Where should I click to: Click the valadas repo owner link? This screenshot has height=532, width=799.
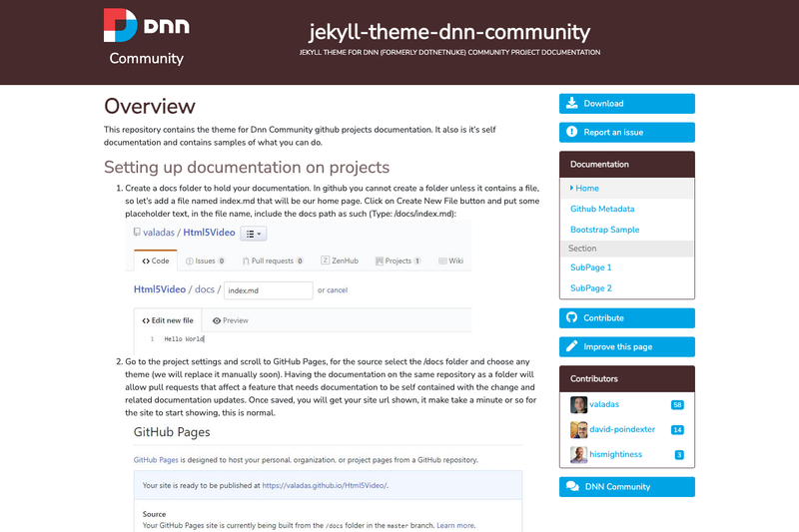click(x=159, y=233)
